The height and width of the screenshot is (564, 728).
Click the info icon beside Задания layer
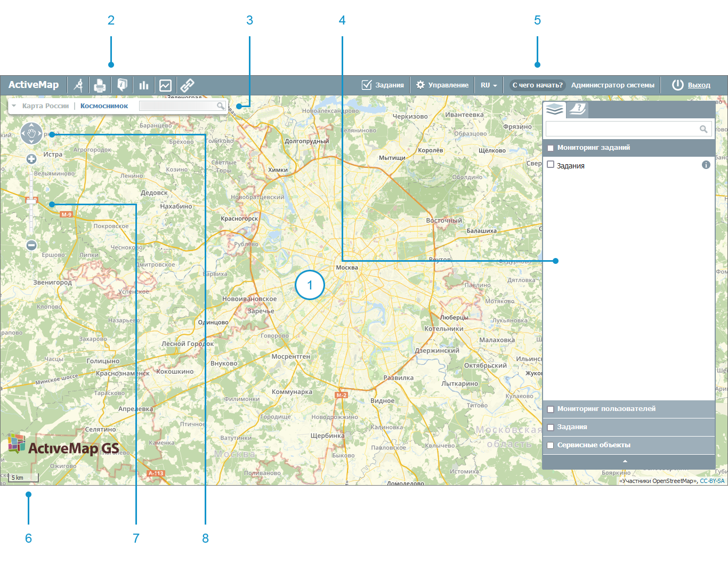click(x=706, y=165)
